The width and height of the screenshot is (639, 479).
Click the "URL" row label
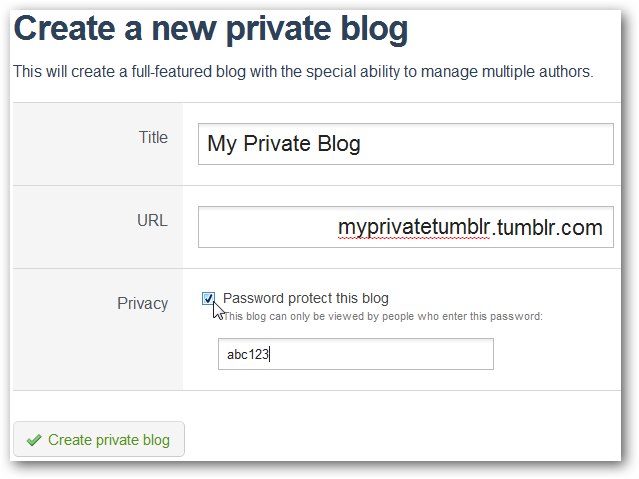click(152, 220)
